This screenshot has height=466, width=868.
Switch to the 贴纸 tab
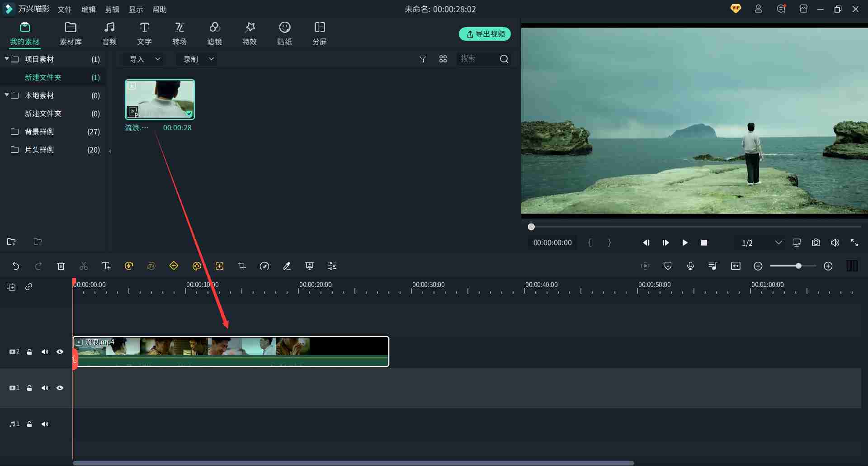click(284, 33)
